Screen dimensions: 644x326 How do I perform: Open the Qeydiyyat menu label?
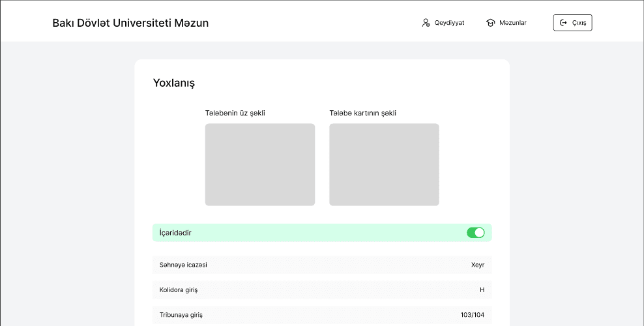click(x=449, y=23)
